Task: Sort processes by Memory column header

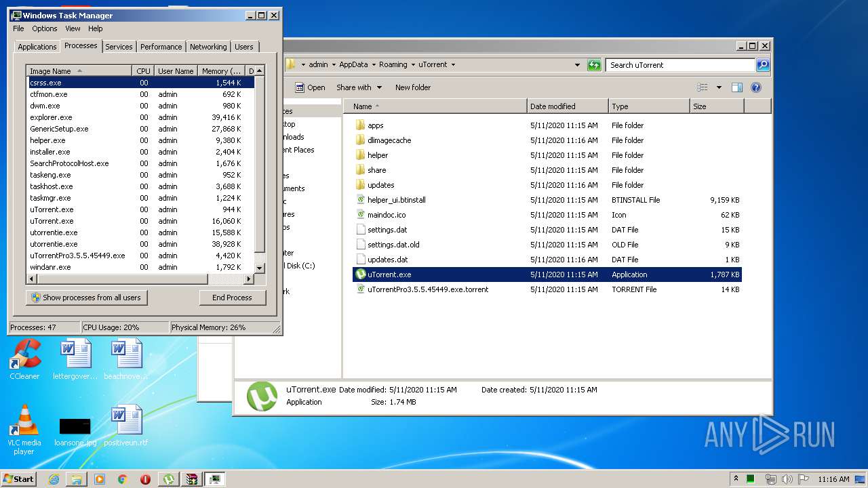Action: (222, 71)
